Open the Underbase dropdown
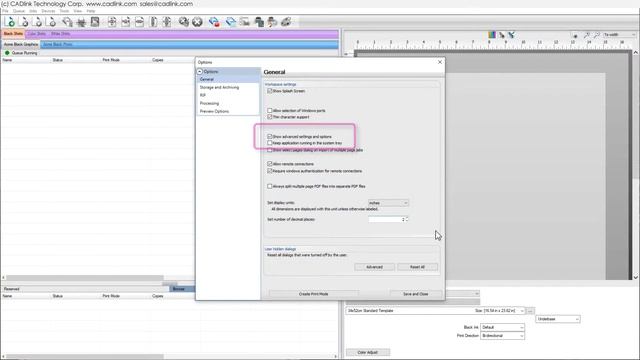The image size is (640, 360). pos(558,319)
